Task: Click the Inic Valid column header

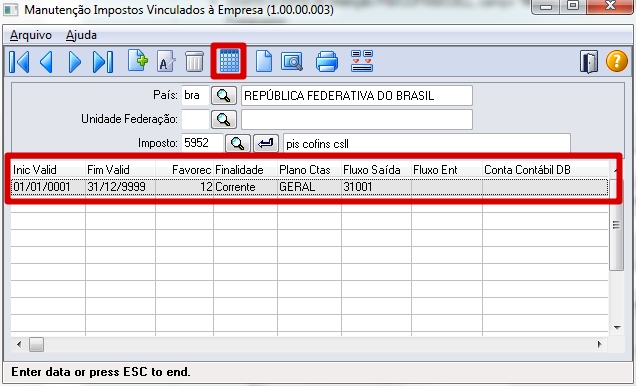Action: pyautogui.click(x=48, y=169)
